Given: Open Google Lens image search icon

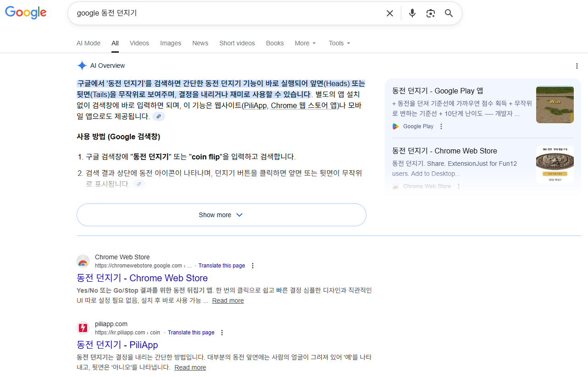Looking at the screenshot, I should [x=430, y=13].
